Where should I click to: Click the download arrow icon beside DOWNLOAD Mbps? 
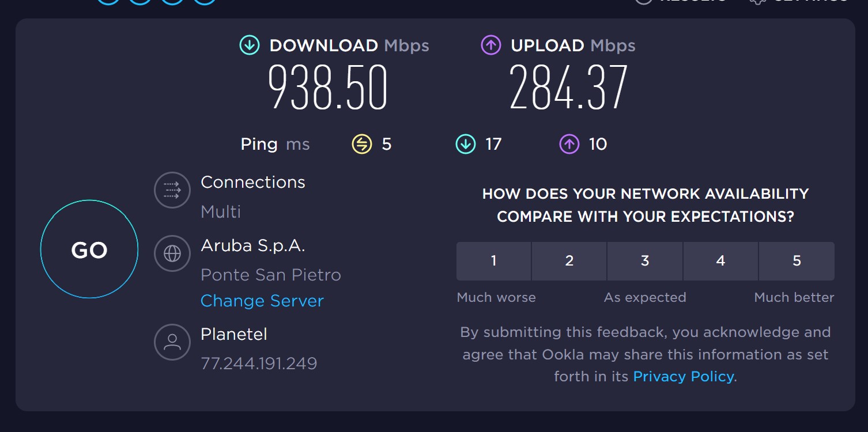pyautogui.click(x=250, y=46)
